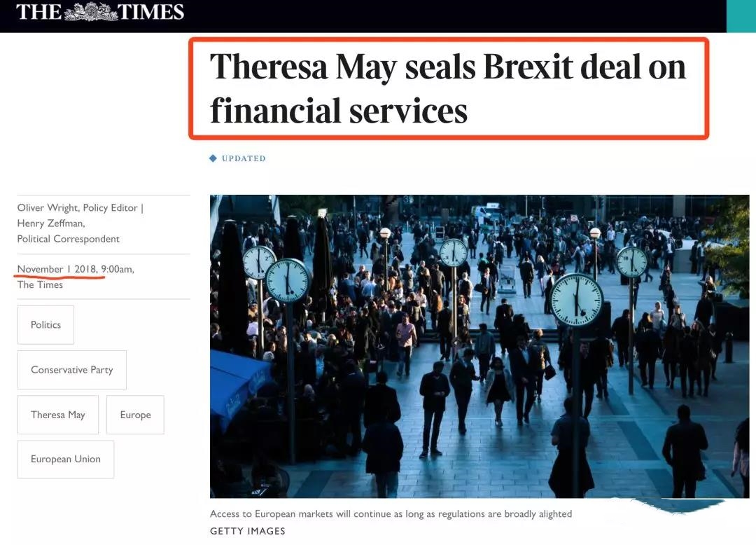Open the Politics topic tag
756x545 pixels.
(45, 325)
